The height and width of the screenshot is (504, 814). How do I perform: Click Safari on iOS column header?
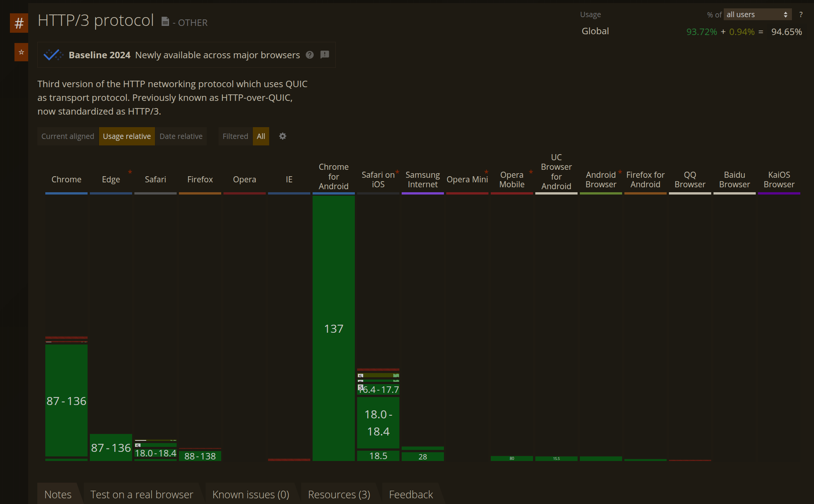click(378, 179)
